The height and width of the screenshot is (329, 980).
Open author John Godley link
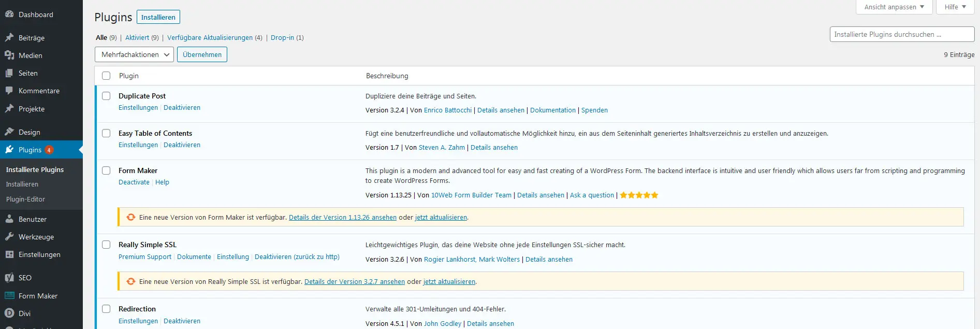[443, 324]
